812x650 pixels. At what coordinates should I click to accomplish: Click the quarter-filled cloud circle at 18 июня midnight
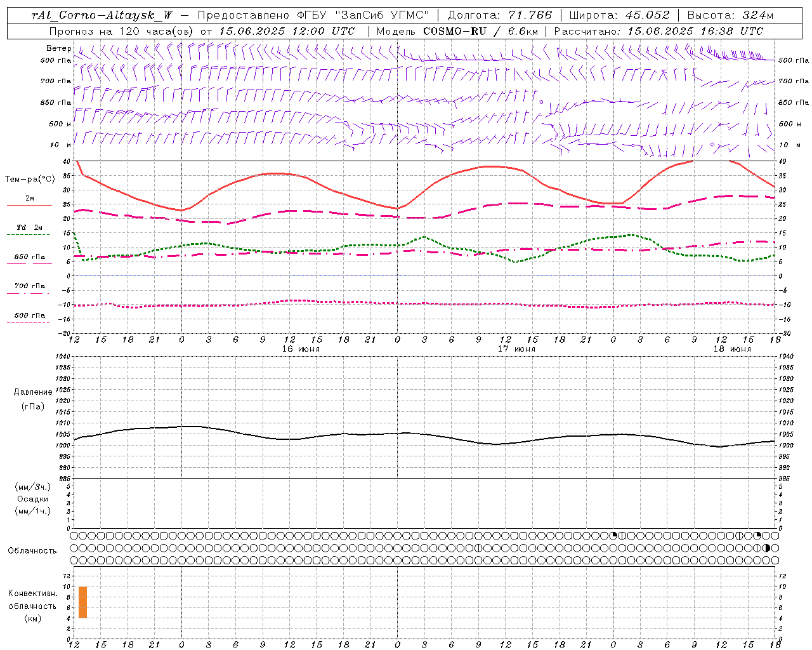[x=613, y=536]
